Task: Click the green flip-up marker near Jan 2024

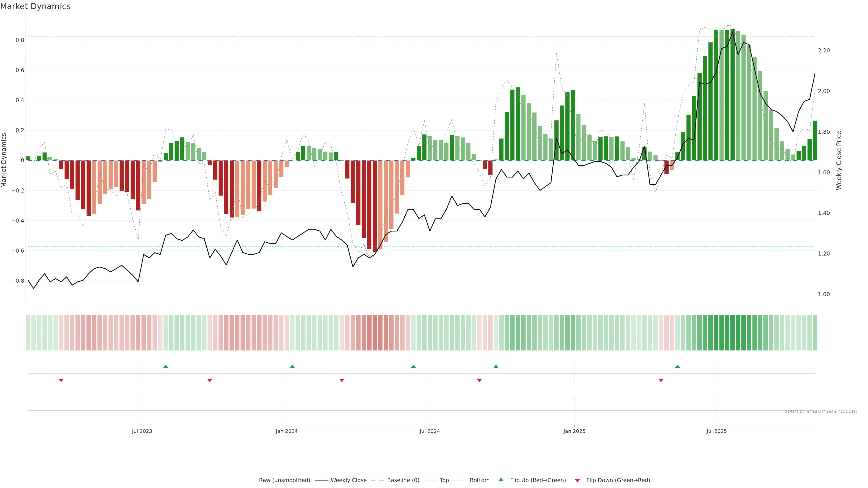Action: tap(292, 366)
